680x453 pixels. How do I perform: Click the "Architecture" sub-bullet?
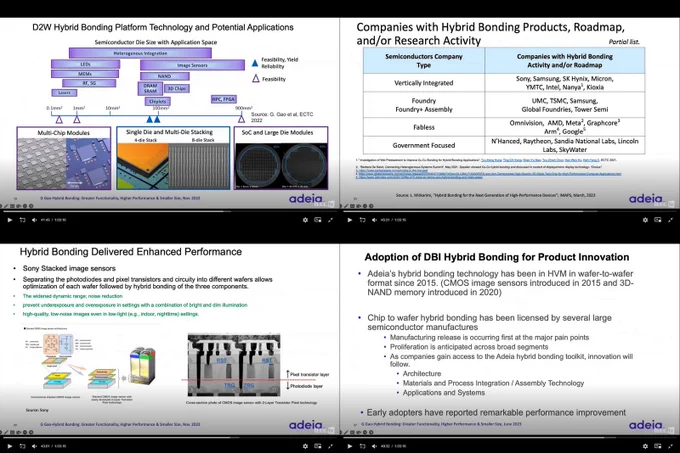click(422, 374)
